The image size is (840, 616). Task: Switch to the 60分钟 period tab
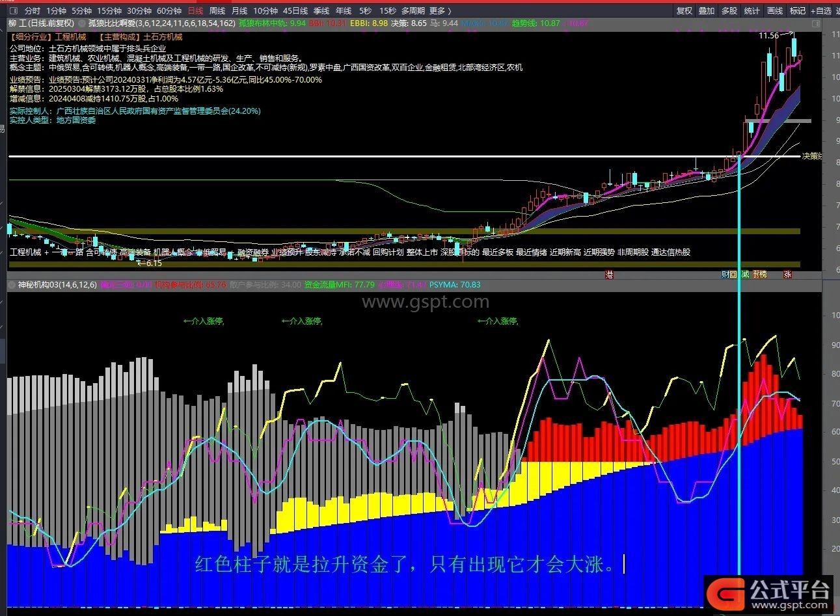pos(169,10)
